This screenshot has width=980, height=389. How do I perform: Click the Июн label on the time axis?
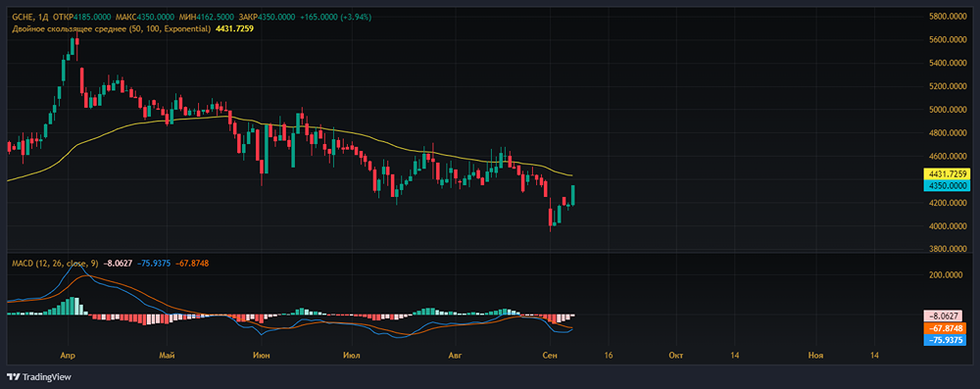click(x=262, y=356)
